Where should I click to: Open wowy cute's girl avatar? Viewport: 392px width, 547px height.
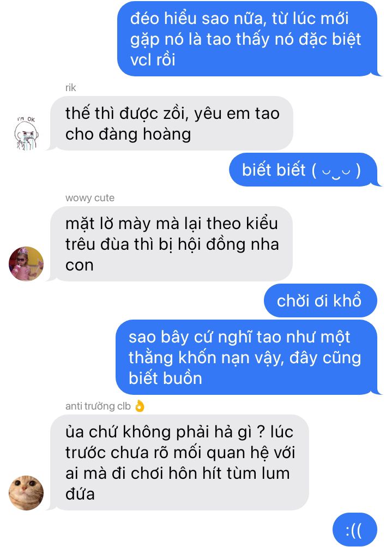point(26,264)
